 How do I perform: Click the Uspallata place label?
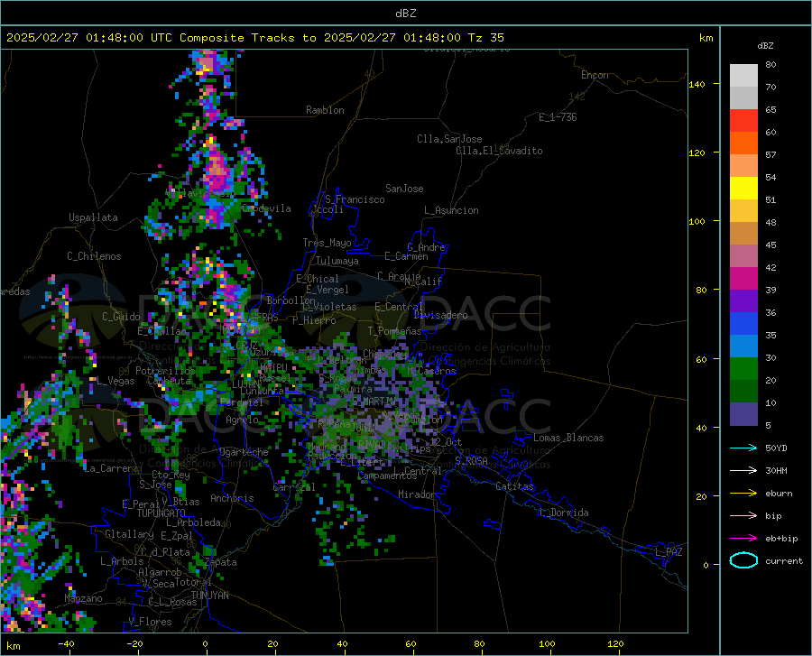click(93, 217)
